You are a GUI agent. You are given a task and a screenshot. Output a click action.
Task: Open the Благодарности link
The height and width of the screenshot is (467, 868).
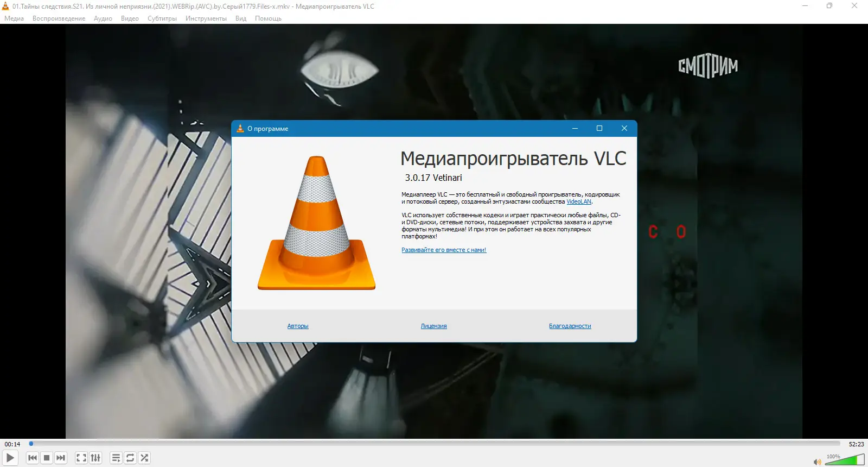point(570,326)
